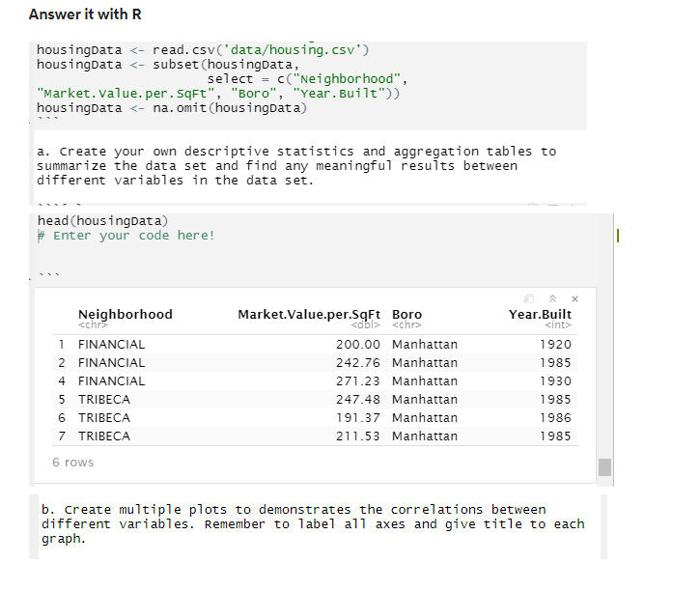The image size is (700, 591).
Task: Click FINANCIAL in row 1
Action: (112, 344)
